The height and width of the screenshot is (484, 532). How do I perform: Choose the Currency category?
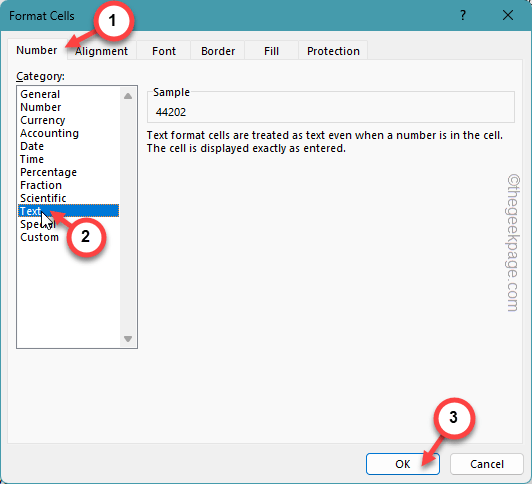pos(42,120)
